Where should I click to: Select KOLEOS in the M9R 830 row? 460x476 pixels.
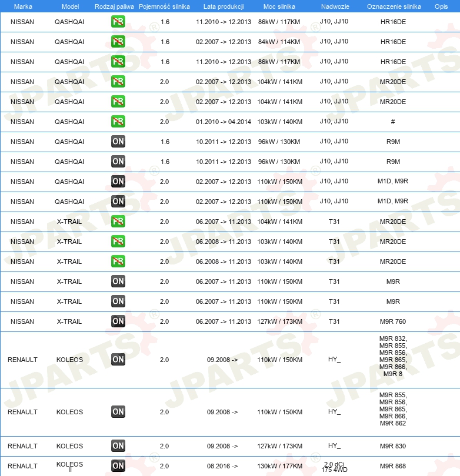point(69,446)
